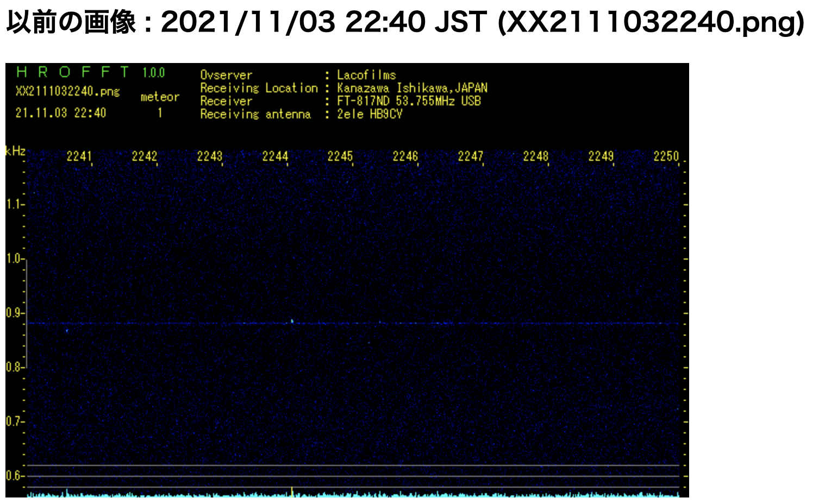
Task: Click the file name 'XX2111032240.png' inside the spectrogram
Action: point(67,91)
